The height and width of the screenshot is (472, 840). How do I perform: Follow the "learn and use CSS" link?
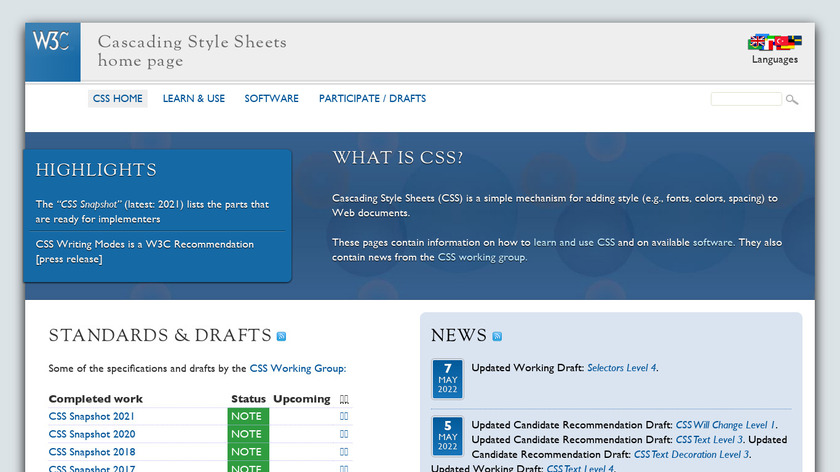[574, 242]
